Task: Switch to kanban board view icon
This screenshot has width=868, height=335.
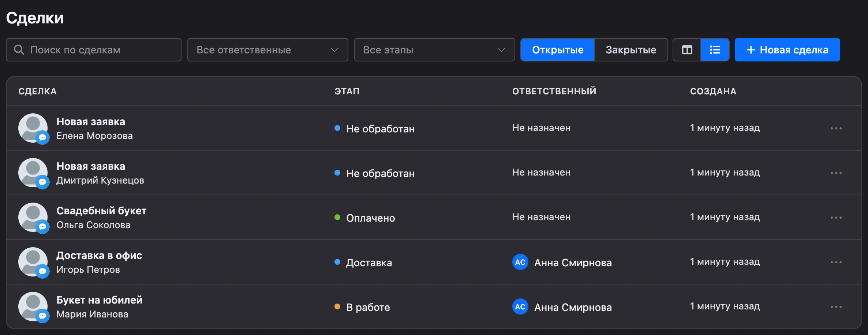Action: (687, 50)
